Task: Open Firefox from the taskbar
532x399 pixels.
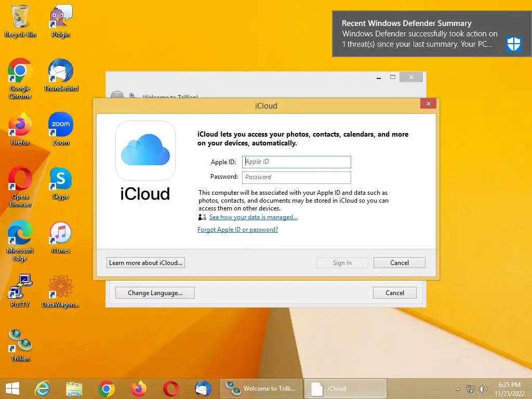Action: coord(139,389)
